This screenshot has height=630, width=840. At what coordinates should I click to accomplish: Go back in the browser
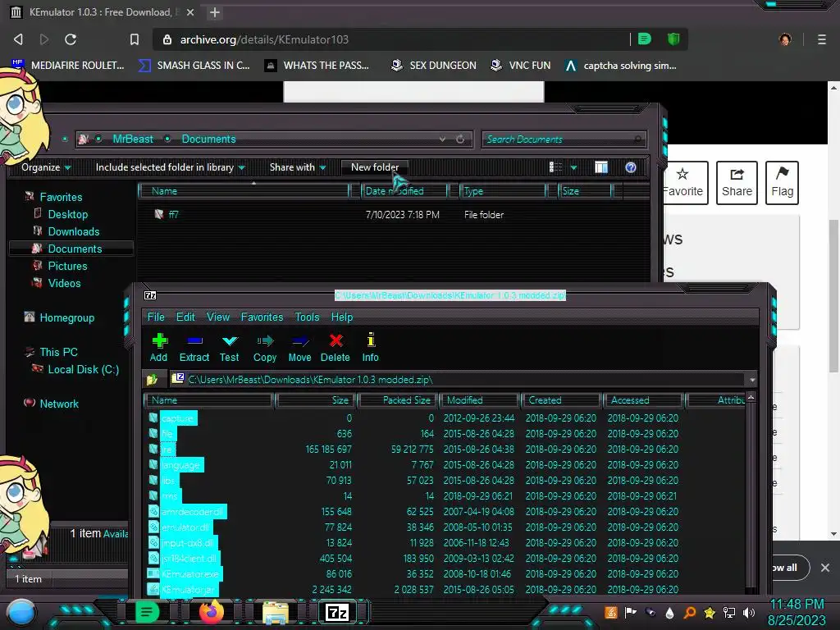tap(18, 39)
